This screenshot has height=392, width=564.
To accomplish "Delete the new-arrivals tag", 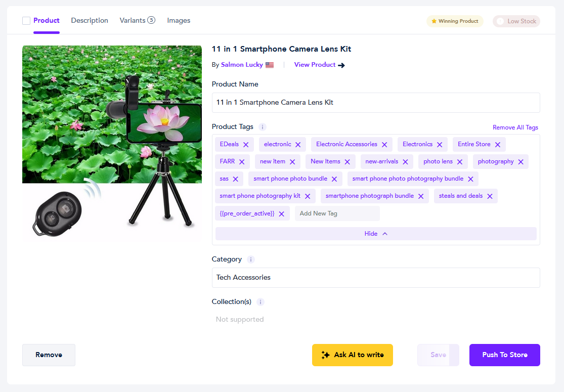I will pyautogui.click(x=405, y=162).
